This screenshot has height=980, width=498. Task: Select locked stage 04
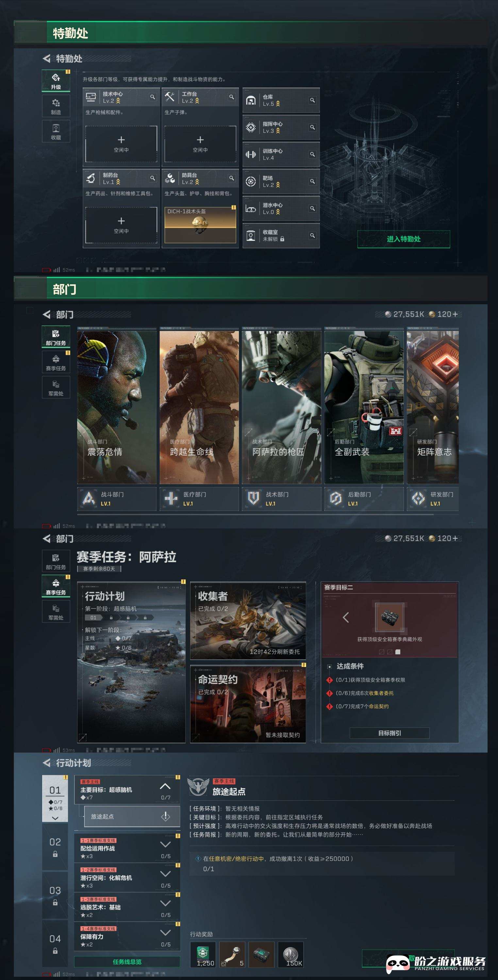(55, 943)
